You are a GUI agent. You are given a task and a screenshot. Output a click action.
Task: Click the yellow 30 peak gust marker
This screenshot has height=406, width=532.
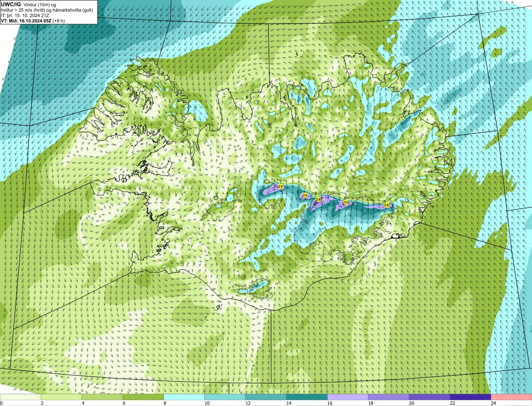[x=345, y=202]
